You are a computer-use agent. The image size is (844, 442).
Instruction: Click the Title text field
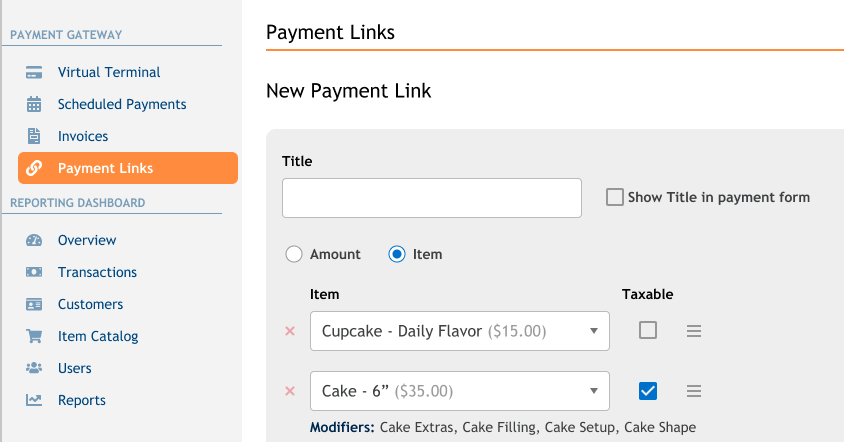click(x=432, y=198)
